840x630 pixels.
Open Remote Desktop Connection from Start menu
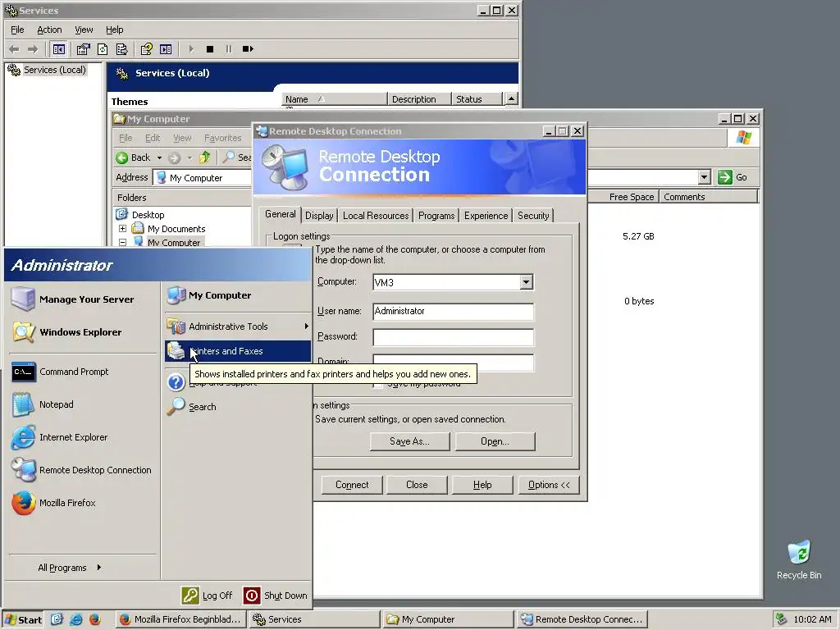tap(82, 470)
